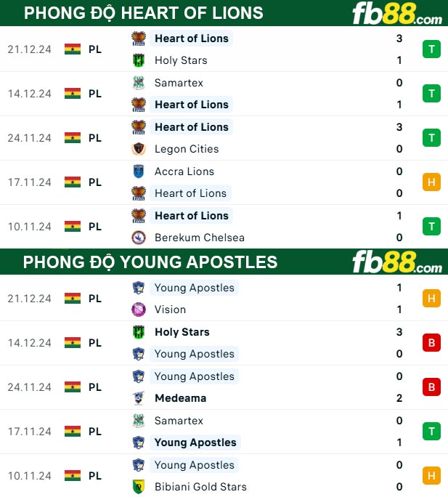Click the Bibiani Gold Stars badge
The height and width of the screenshot is (497, 448).
point(139,487)
